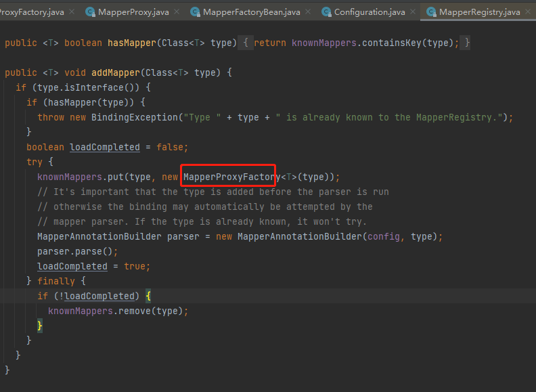This screenshot has width=536, height=392.
Task: Switch to the MapperFactoryBean.java tab
Action: 251,12
